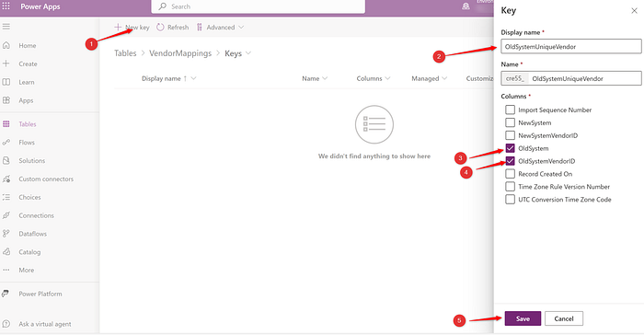Click the More ellipsis icon
This screenshot has width=644, height=335.
pyautogui.click(x=6, y=270)
